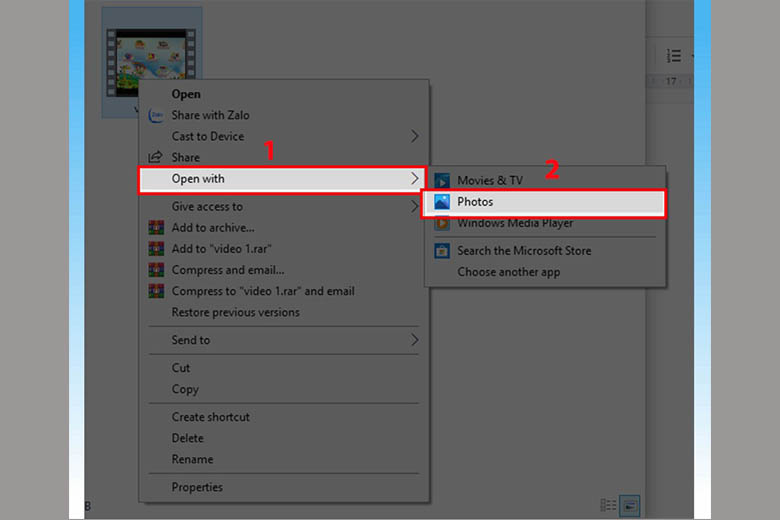Switch to details view button
This screenshot has height=520, width=780.
pos(608,506)
